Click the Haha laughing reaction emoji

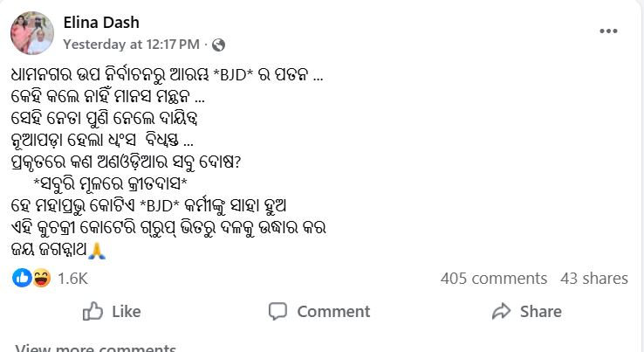click(40, 279)
